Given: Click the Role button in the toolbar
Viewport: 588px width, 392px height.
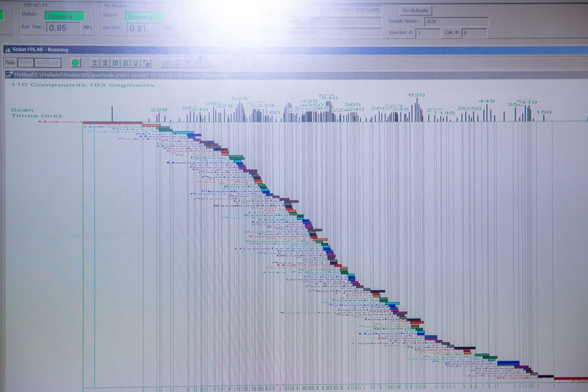Looking at the screenshot, I should point(10,62).
